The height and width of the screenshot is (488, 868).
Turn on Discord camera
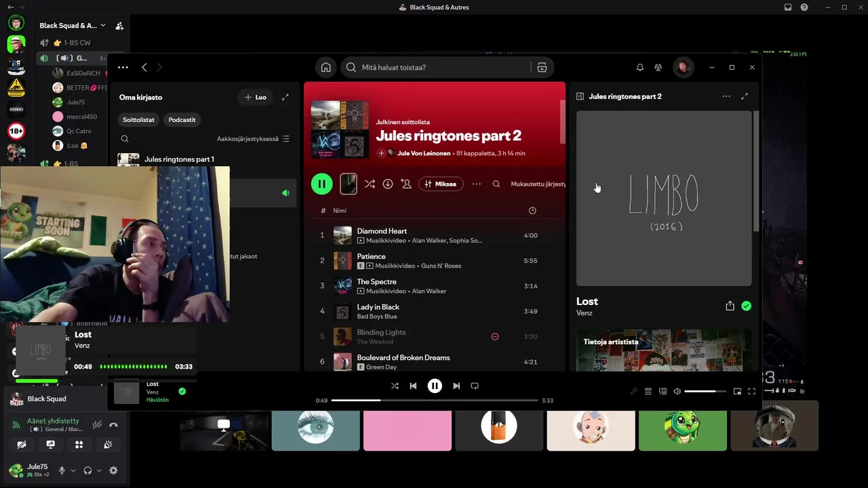tap(22, 445)
